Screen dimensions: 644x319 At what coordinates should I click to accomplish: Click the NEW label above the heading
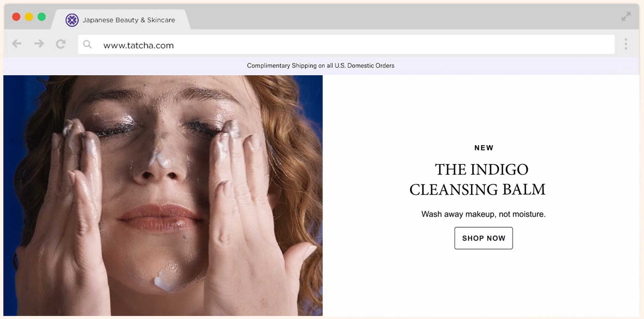(483, 148)
